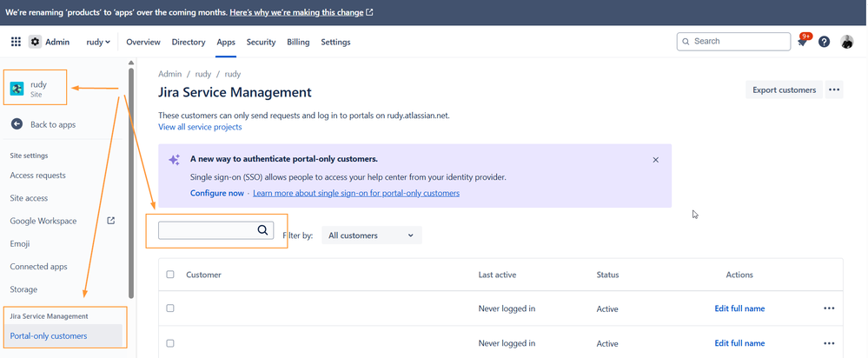This screenshot has height=358, width=868.
Task: Click the Admin breadcrumb link
Action: coord(170,74)
